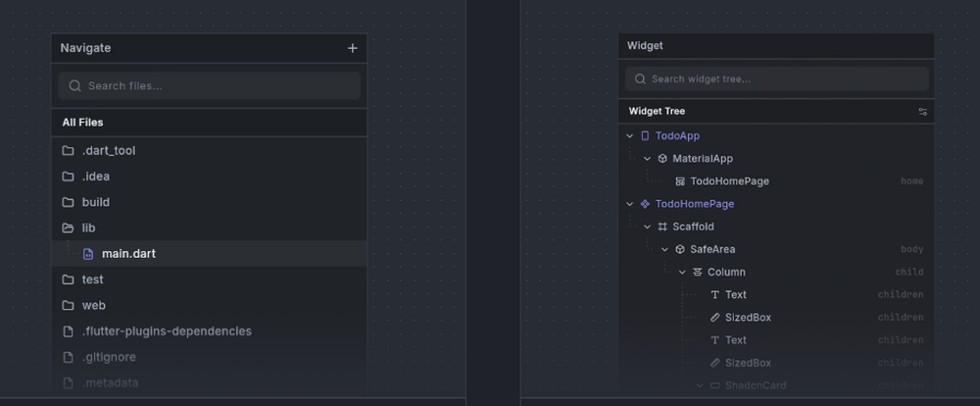Click the open lib folder icon
Screen dimensions: 980x406
click(x=69, y=228)
